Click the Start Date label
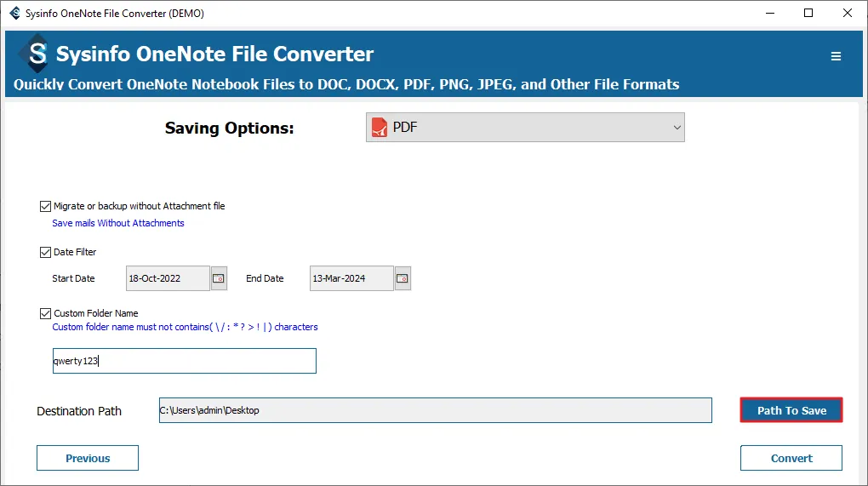Viewport: 868px width, 486px height. click(73, 278)
